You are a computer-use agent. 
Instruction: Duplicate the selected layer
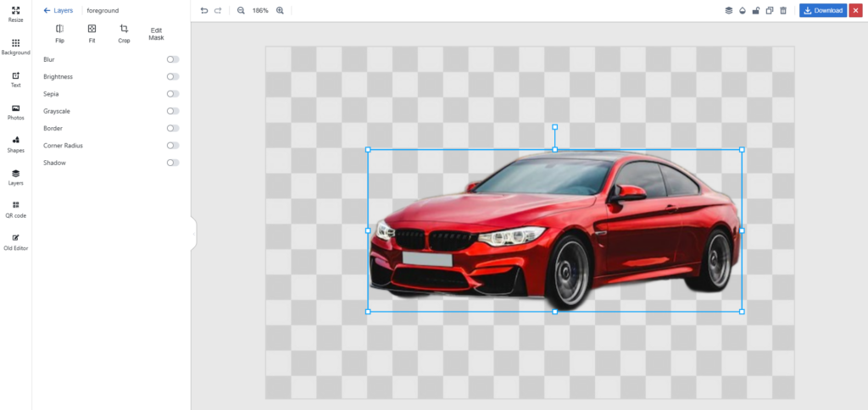(x=770, y=10)
